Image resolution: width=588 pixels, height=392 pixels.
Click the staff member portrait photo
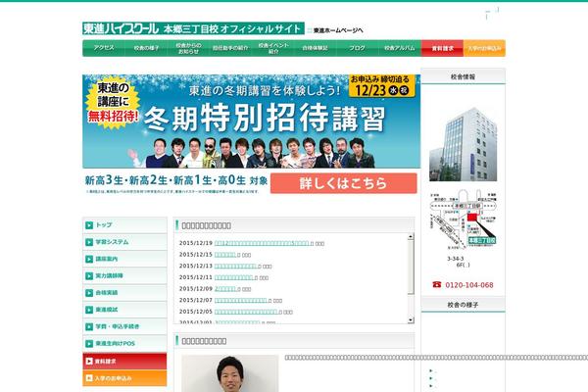[230, 373]
